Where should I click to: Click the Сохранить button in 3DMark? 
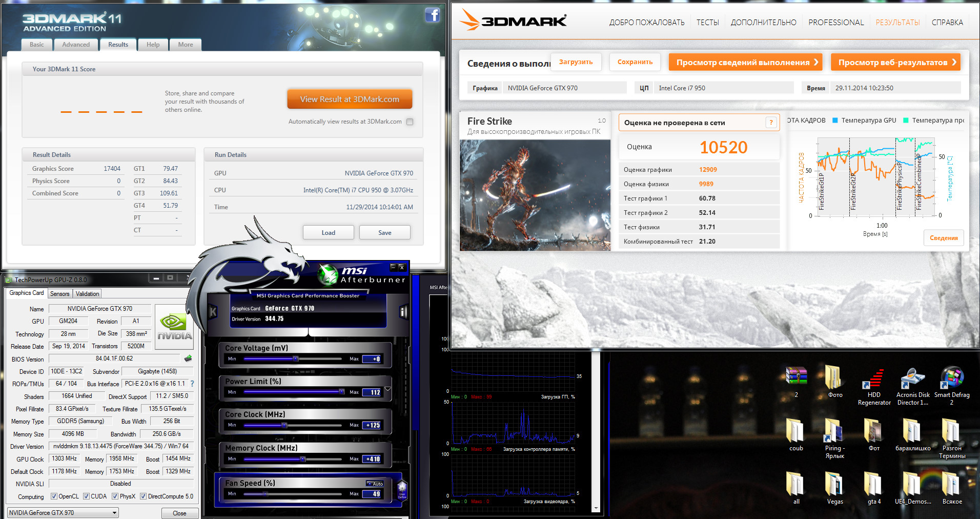tap(635, 62)
